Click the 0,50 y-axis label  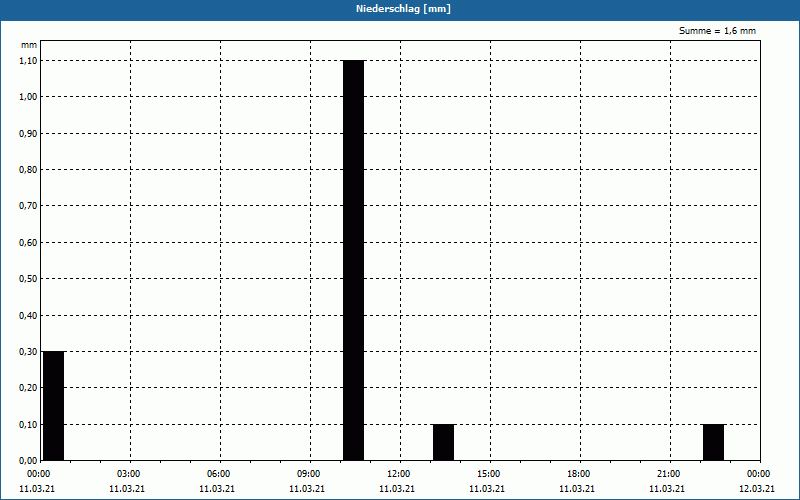(x=28, y=279)
